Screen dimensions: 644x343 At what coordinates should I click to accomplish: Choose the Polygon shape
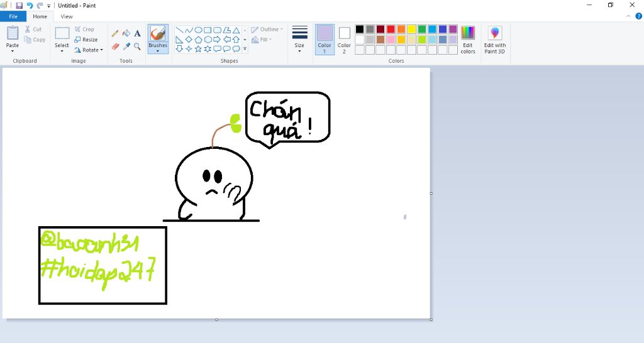tap(226, 30)
